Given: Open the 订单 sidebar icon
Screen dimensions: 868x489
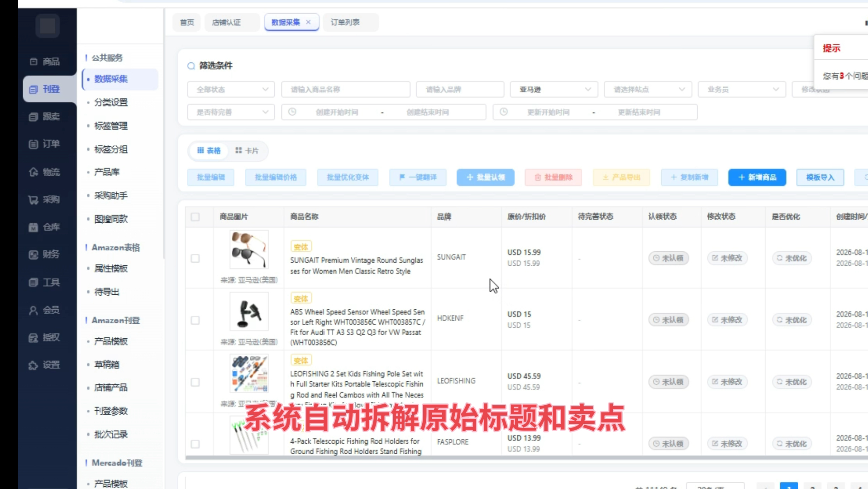Looking at the screenshot, I should tap(33, 144).
